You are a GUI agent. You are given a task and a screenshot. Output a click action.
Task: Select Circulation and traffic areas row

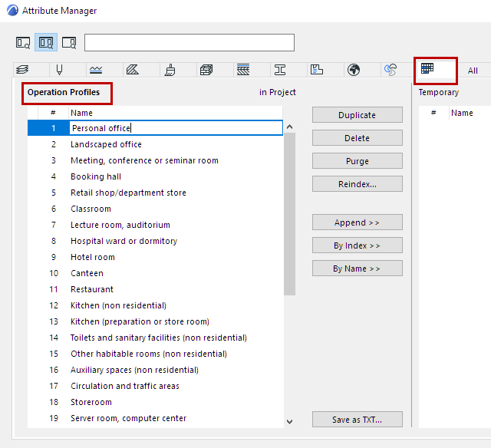[155, 386]
